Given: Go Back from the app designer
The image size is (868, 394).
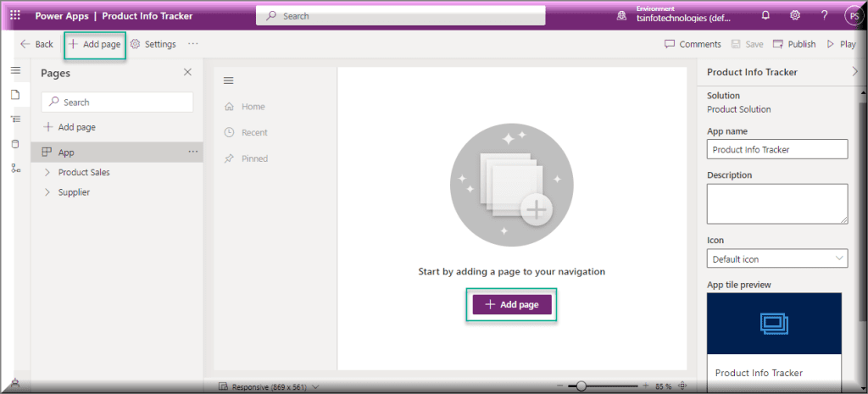Looking at the screenshot, I should click(36, 44).
